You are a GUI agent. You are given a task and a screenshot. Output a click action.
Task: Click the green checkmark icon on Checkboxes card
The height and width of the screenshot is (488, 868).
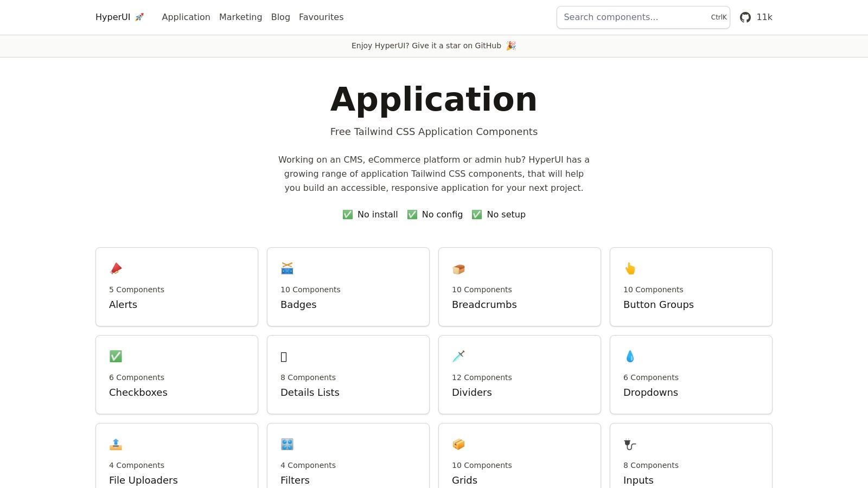coord(116,356)
